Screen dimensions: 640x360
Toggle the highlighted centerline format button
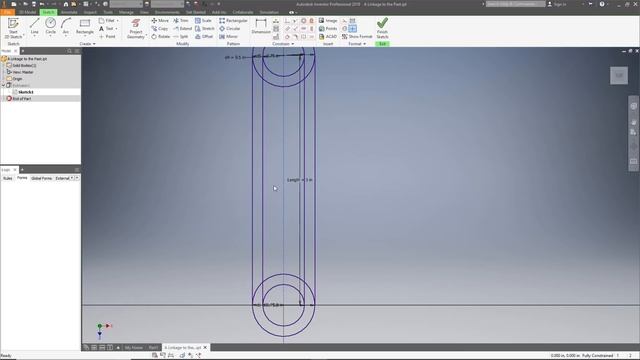coord(353,29)
